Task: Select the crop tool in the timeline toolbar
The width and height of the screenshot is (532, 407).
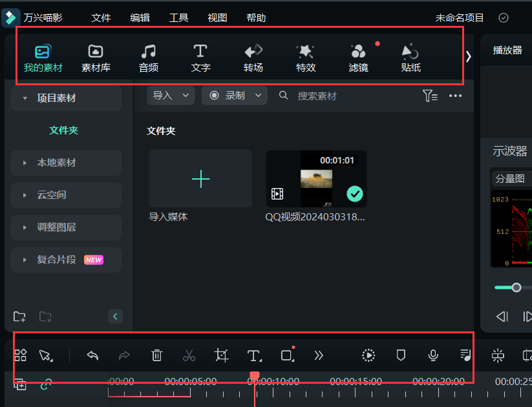Action: (x=221, y=355)
